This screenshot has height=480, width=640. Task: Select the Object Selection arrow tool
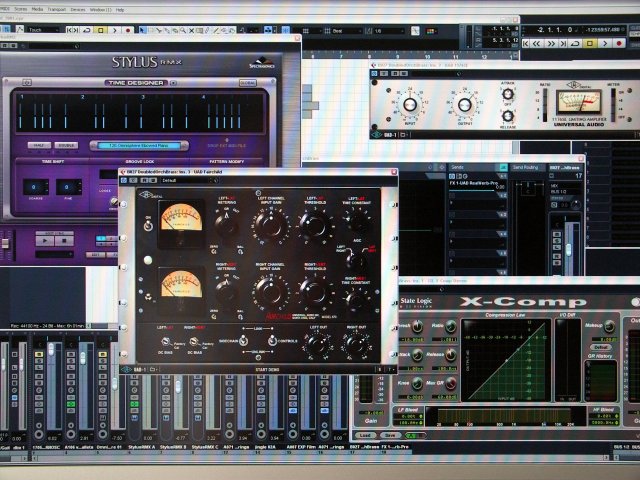click(142, 30)
